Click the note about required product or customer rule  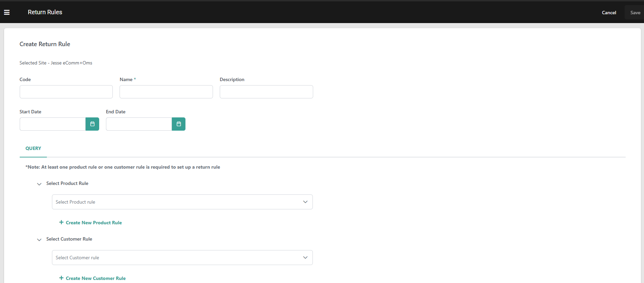coord(123,167)
